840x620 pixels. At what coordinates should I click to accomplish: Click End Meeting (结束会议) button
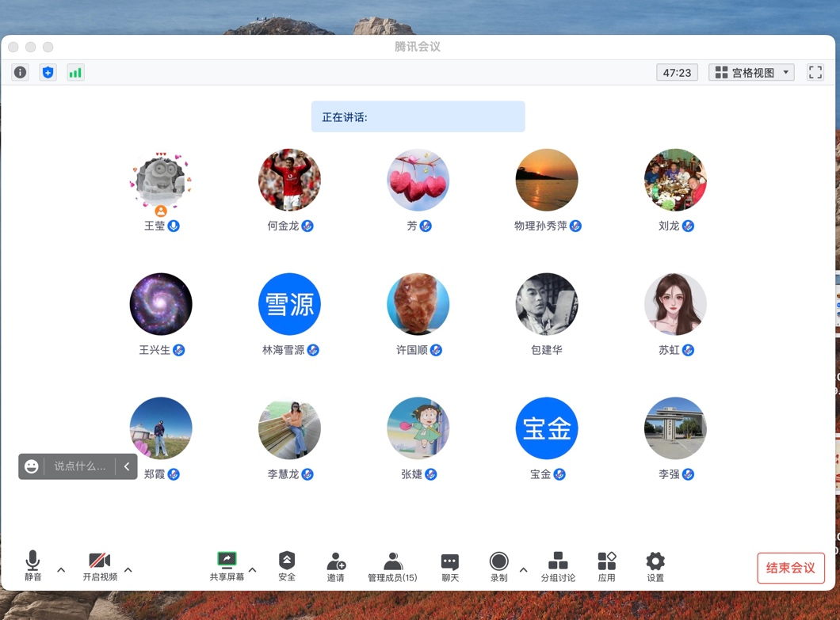(790, 568)
